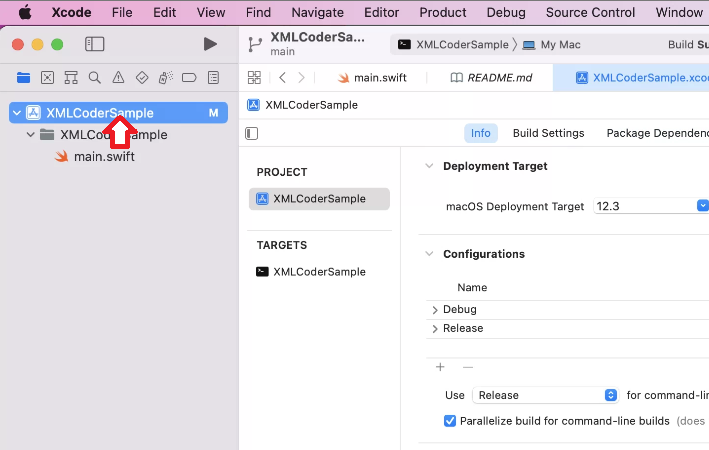Show the Test navigator diamond icon
Image resolution: width=709 pixels, height=450 pixels.
pos(142,77)
